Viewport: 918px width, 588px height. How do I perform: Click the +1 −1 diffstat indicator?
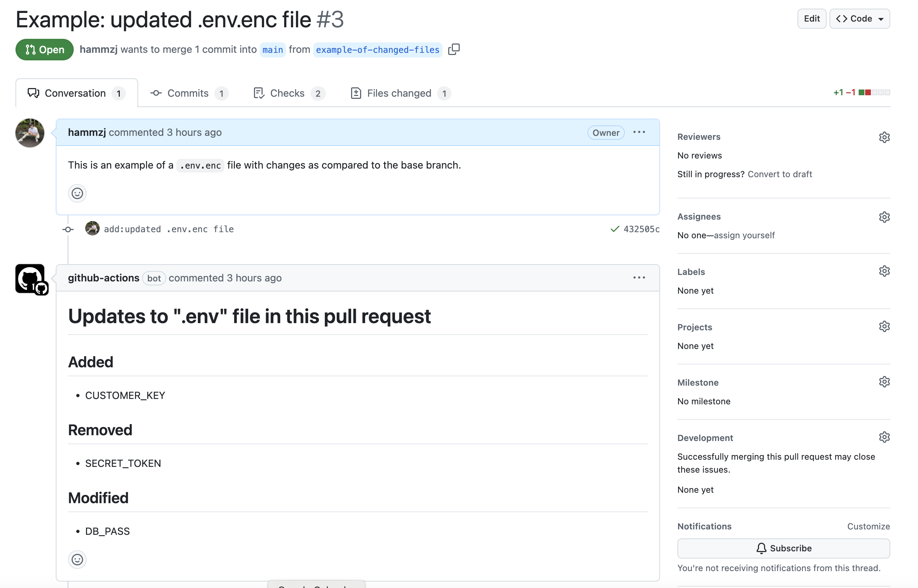[x=862, y=92]
